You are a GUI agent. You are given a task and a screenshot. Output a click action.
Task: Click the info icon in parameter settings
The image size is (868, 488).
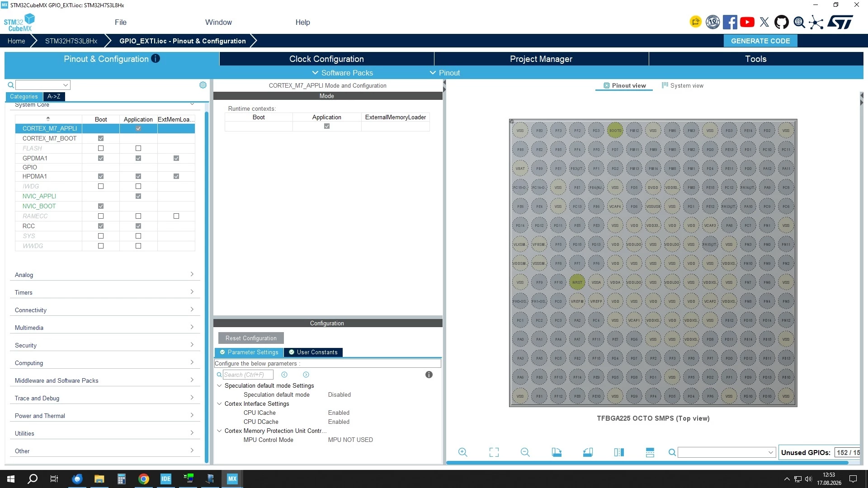429,375
